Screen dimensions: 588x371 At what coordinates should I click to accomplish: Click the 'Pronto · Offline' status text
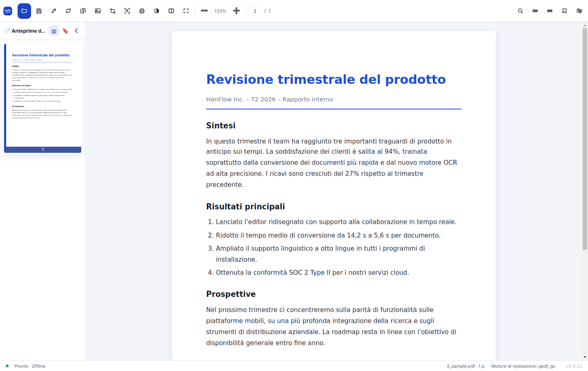pos(30,366)
